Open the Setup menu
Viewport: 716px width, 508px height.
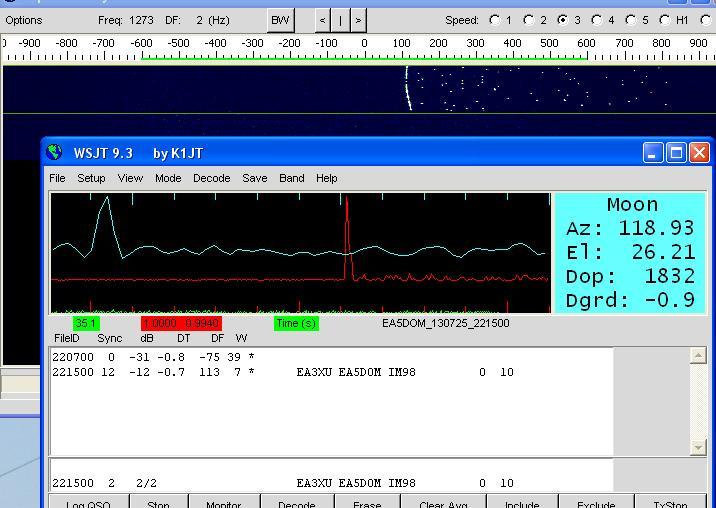coord(91,178)
